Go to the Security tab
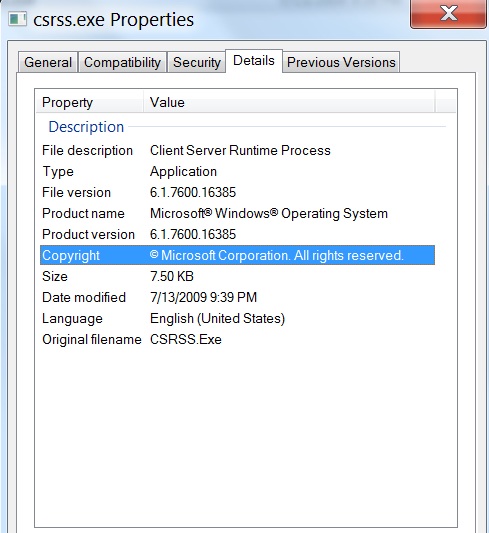Viewport: 489px width, 533px height. pyautogui.click(x=197, y=62)
